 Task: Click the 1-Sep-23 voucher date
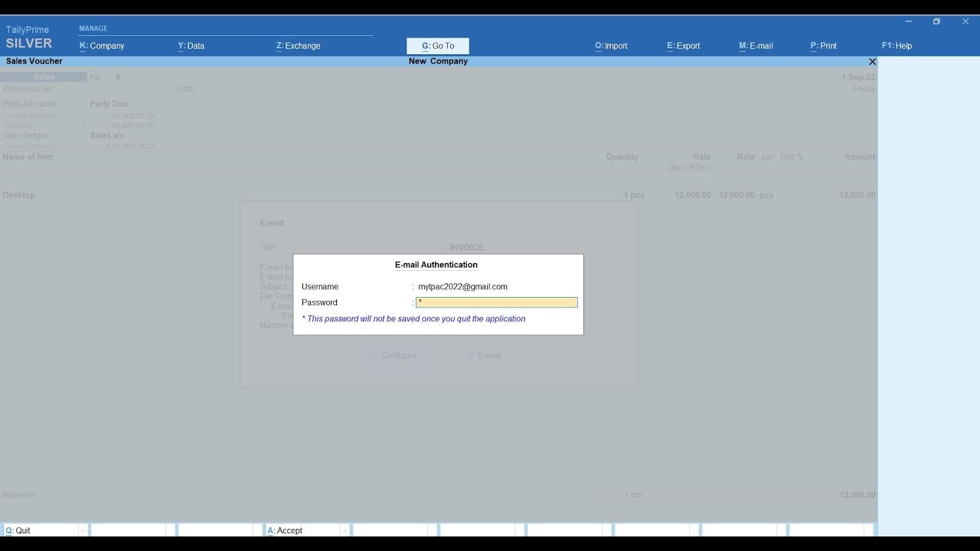coord(858,78)
